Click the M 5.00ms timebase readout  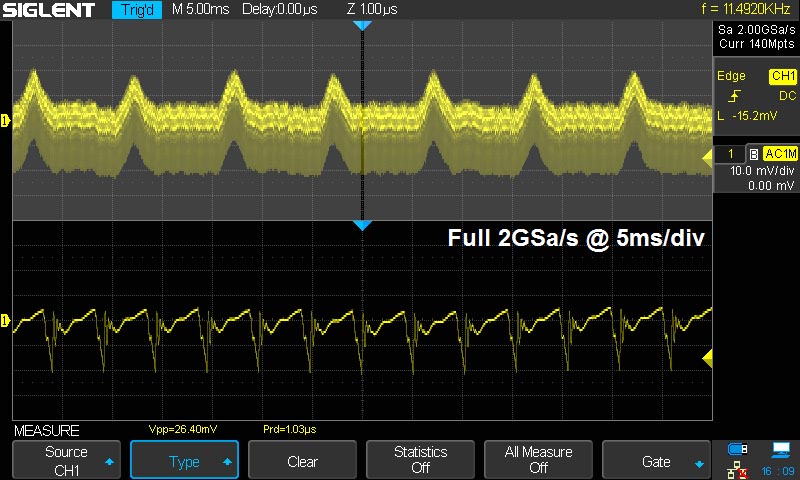tap(200, 10)
